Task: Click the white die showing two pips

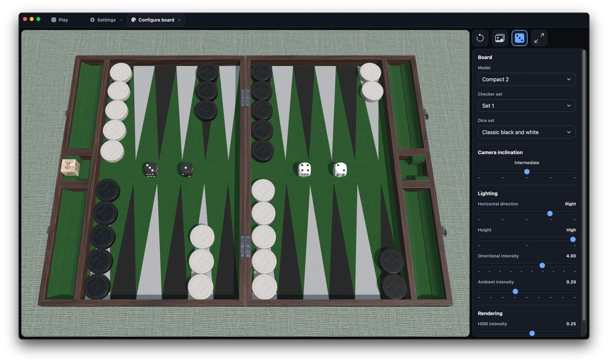Action: [340, 169]
